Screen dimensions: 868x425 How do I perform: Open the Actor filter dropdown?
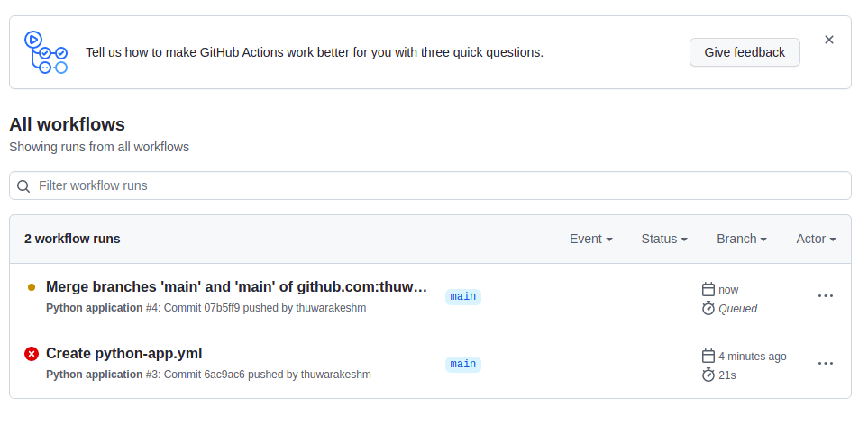(x=816, y=239)
